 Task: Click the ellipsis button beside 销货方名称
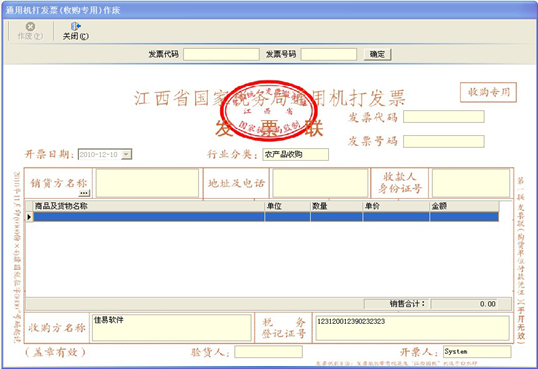(x=84, y=193)
